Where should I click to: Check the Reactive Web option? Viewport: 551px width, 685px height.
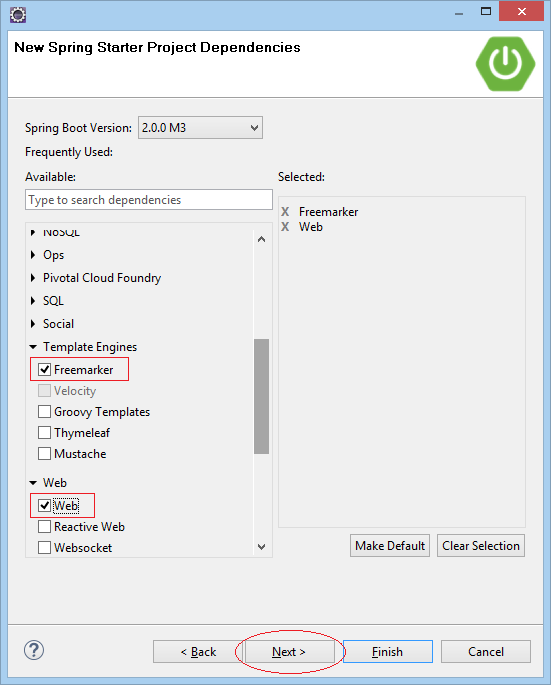(44, 526)
